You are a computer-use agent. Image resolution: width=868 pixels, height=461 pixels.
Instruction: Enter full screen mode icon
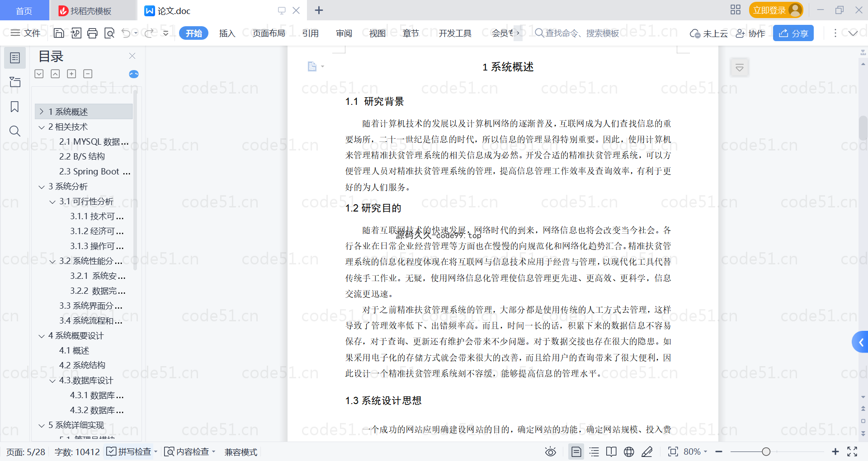[x=852, y=452]
